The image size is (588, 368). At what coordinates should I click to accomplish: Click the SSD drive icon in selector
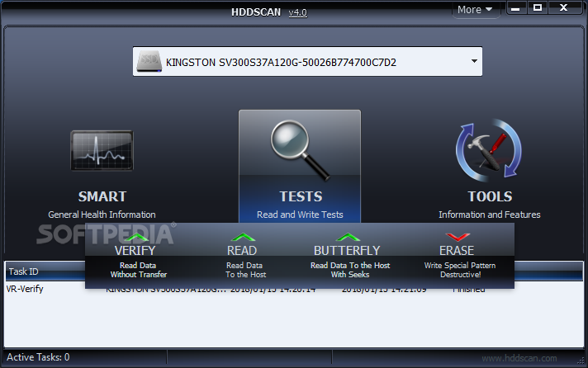pyautogui.click(x=149, y=62)
